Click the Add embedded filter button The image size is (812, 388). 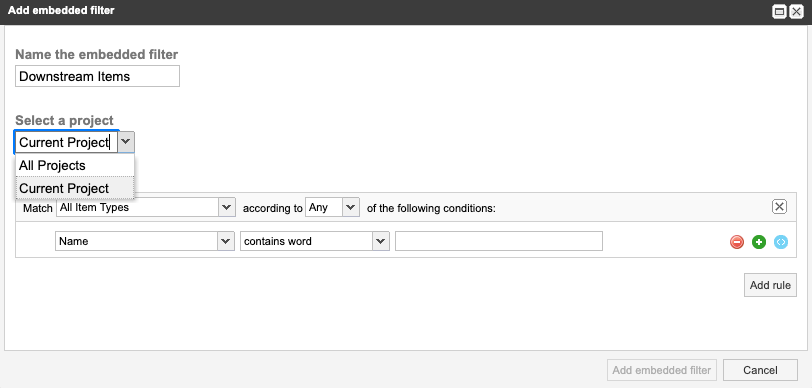(661, 370)
